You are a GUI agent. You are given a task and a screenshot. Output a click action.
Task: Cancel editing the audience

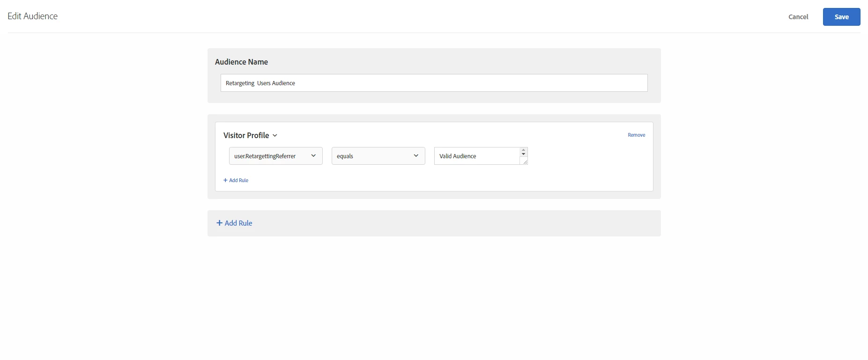click(x=798, y=17)
